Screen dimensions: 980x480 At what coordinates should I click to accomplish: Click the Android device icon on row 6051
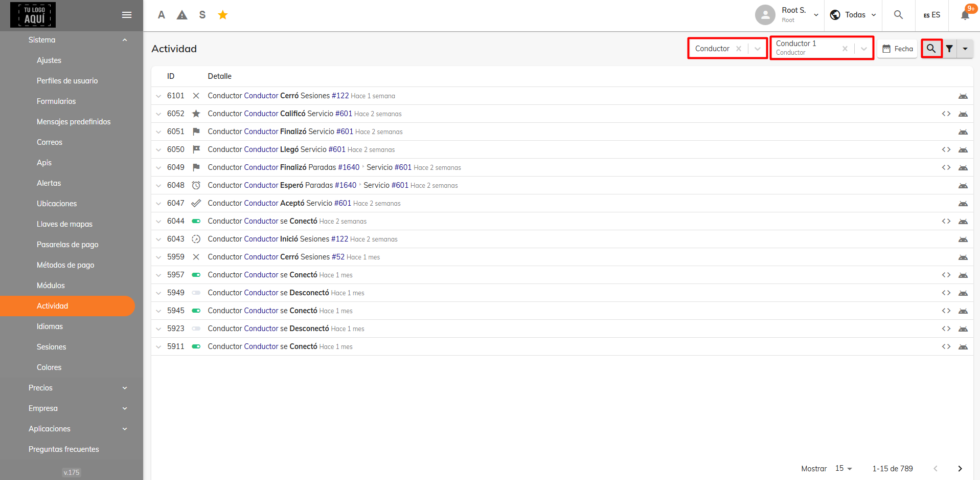[963, 132]
